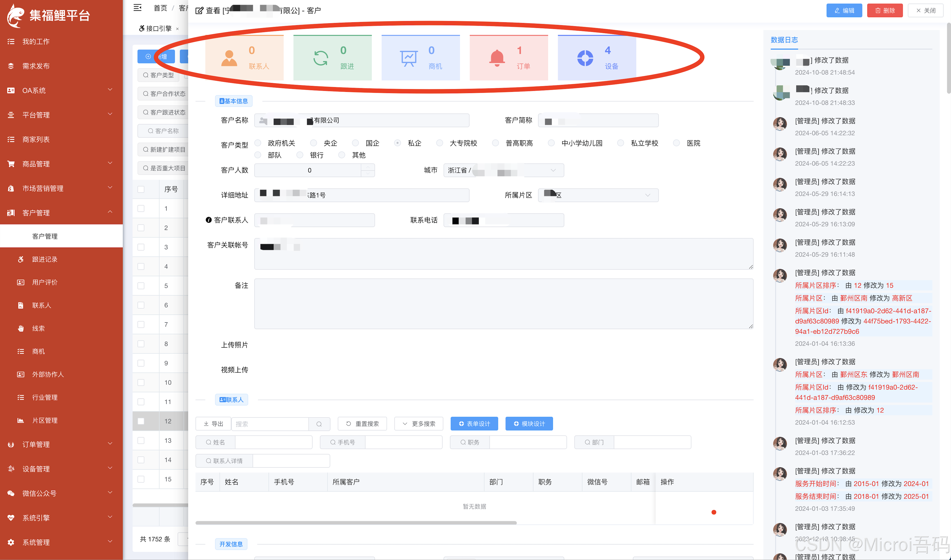The width and height of the screenshot is (951, 560).
Task: Expand the OA系统 sidebar menu
Action: click(61, 91)
